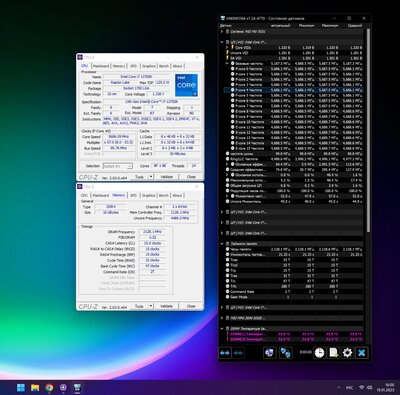Show hidden tray icons chevron

point(339,388)
